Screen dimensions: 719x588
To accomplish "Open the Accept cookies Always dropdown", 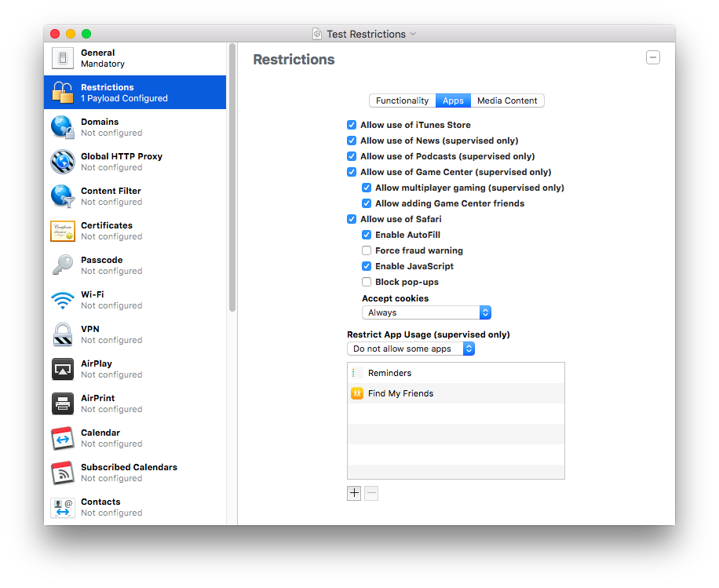I will tap(426, 312).
